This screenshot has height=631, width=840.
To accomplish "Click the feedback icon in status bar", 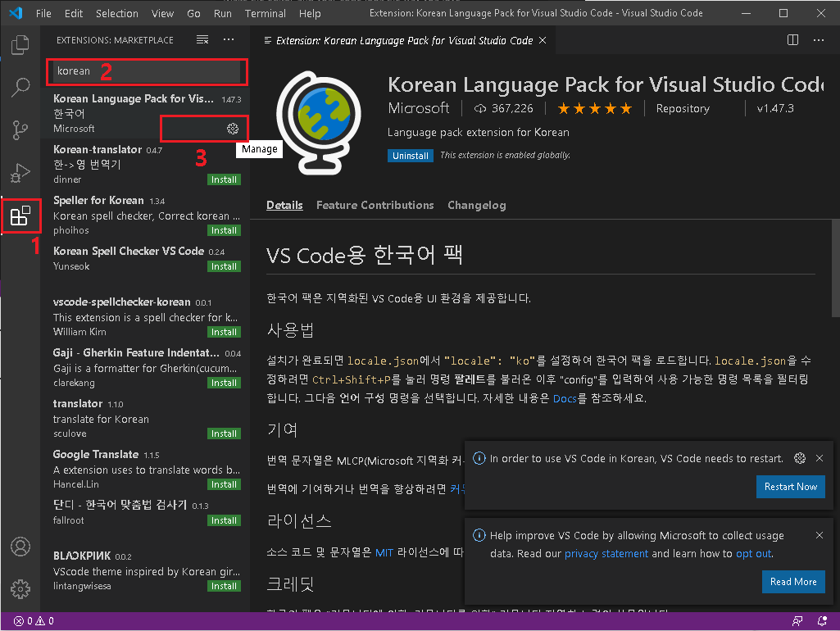I will pyautogui.click(x=797, y=621).
